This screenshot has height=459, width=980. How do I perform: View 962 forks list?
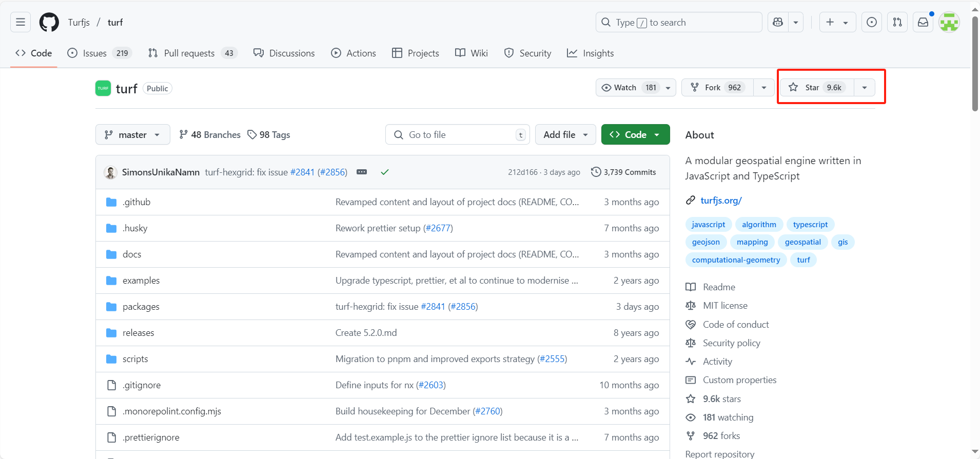tap(713, 436)
